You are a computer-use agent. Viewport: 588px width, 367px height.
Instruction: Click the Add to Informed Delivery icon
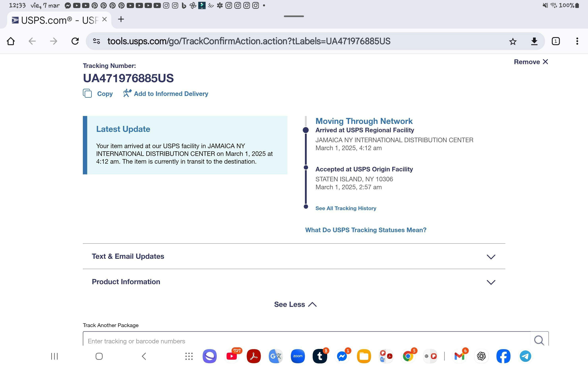tap(127, 93)
